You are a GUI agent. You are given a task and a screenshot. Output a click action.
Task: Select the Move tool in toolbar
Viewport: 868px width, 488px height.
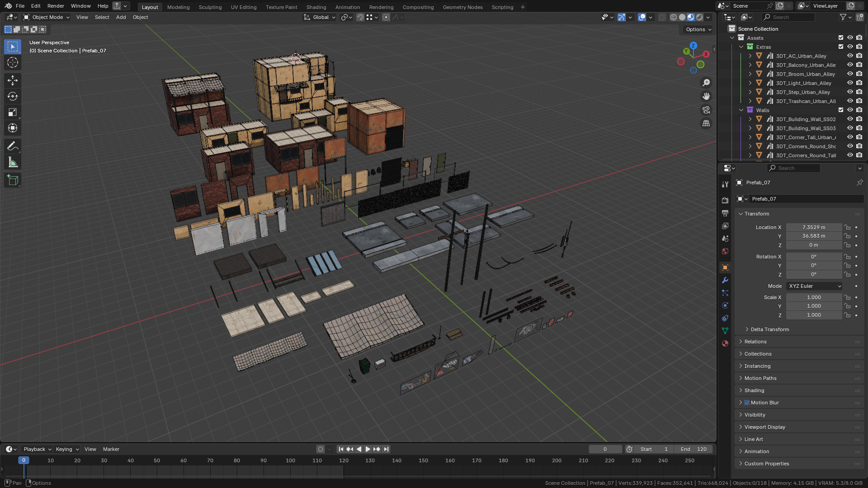coord(13,80)
